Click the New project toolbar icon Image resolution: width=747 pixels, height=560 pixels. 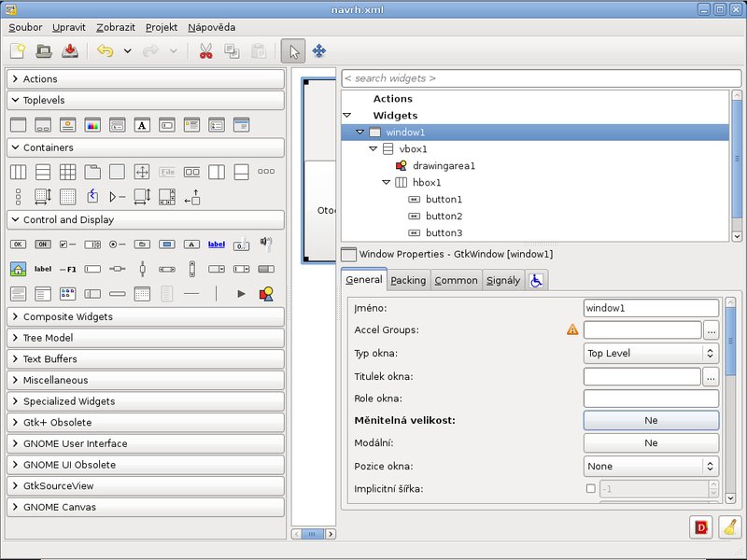click(18, 51)
